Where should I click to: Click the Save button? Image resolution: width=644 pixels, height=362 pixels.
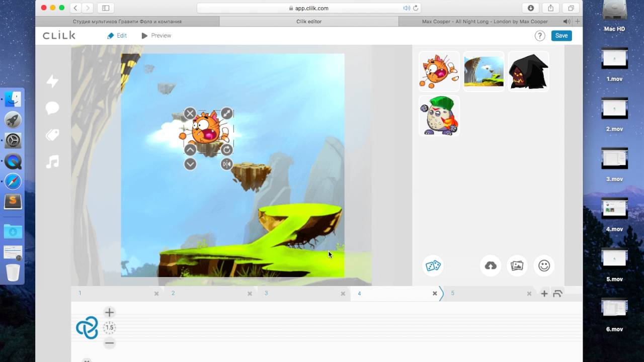coord(561,36)
